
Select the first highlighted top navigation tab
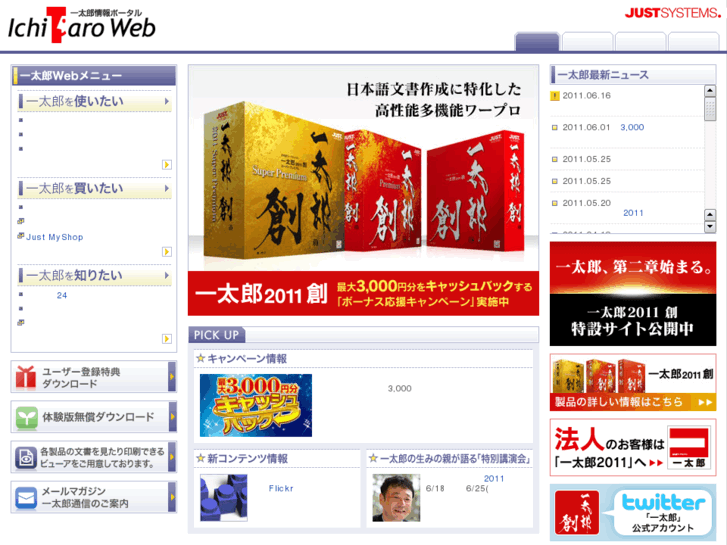click(537, 42)
